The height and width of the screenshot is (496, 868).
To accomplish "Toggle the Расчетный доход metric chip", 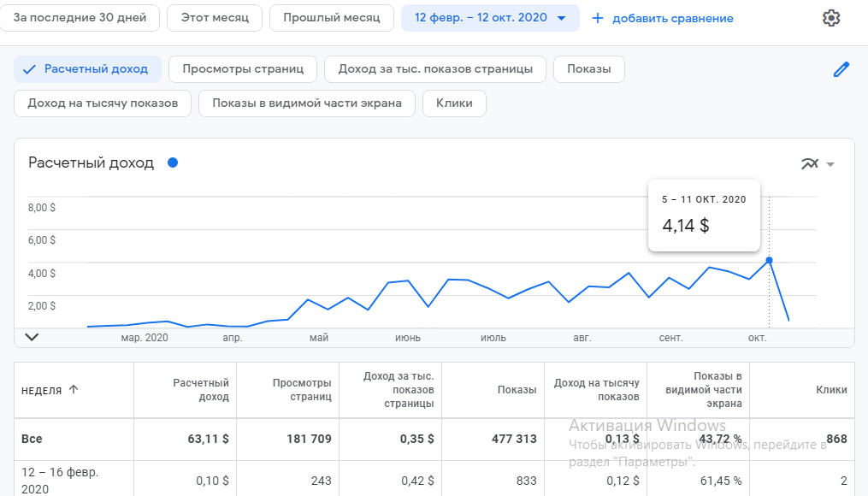I will click(87, 69).
